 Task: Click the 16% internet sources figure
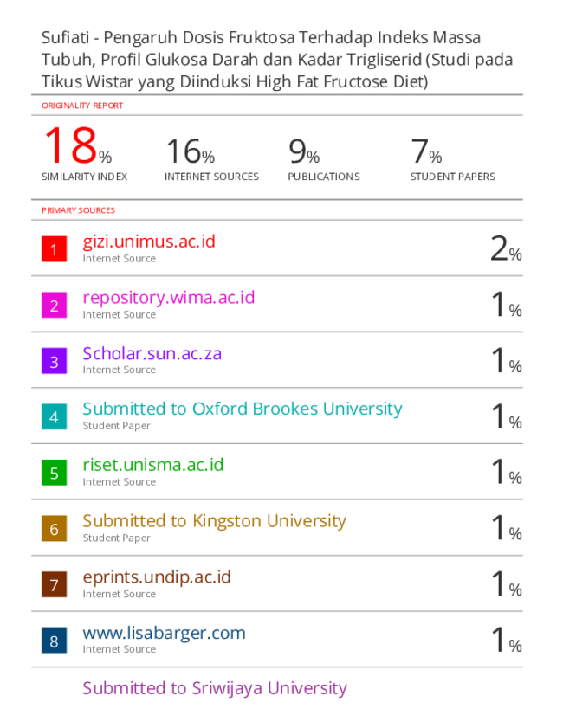[x=190, y=151]
